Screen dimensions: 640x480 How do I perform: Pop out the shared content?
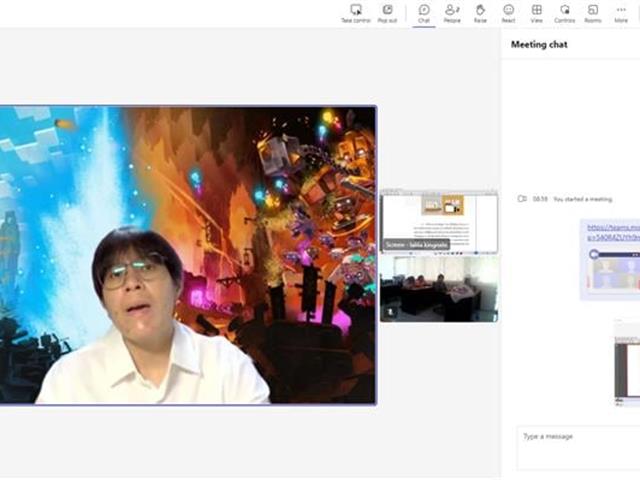(x=387, y=13)
